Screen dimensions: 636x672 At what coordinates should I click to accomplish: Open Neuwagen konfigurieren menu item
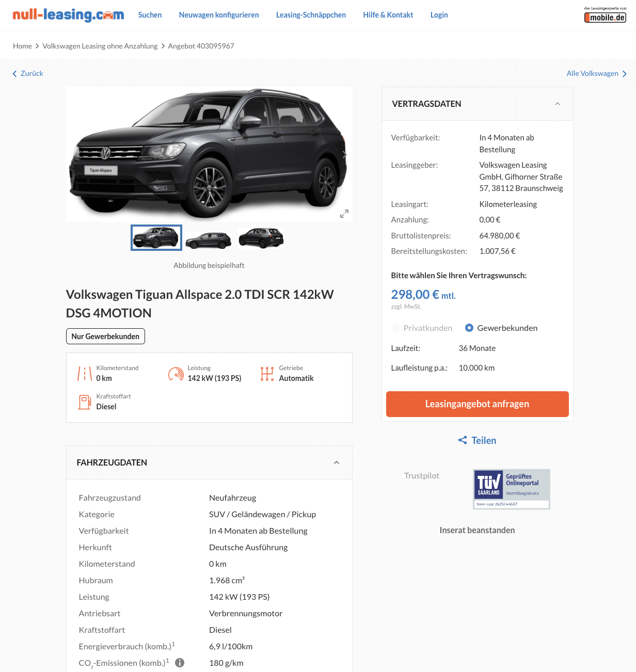pos(219,15)
